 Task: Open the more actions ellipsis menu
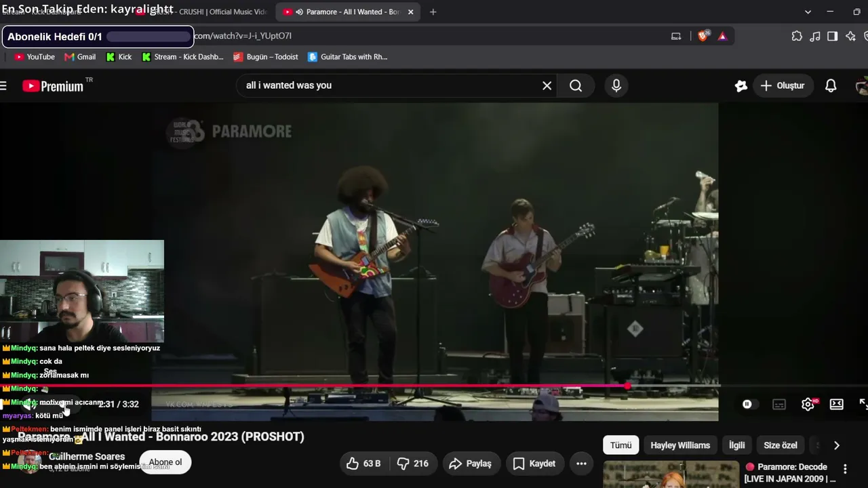[581, 464]
